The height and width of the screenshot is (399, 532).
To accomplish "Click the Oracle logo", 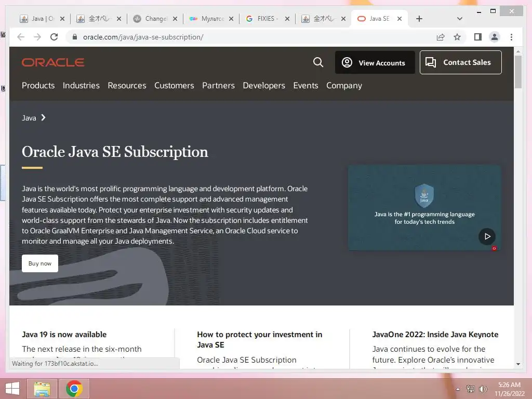I will [x=53, y=62].
